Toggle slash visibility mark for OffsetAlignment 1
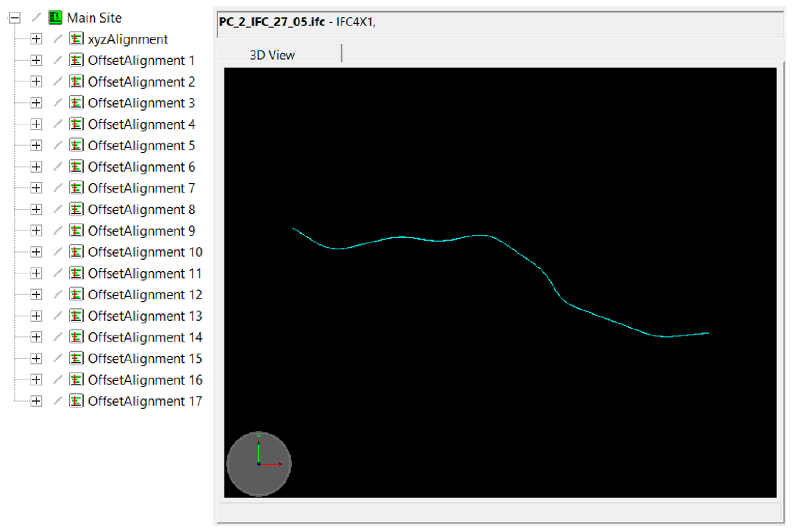Viewport: 792px width, 532px height. (58, 60)
